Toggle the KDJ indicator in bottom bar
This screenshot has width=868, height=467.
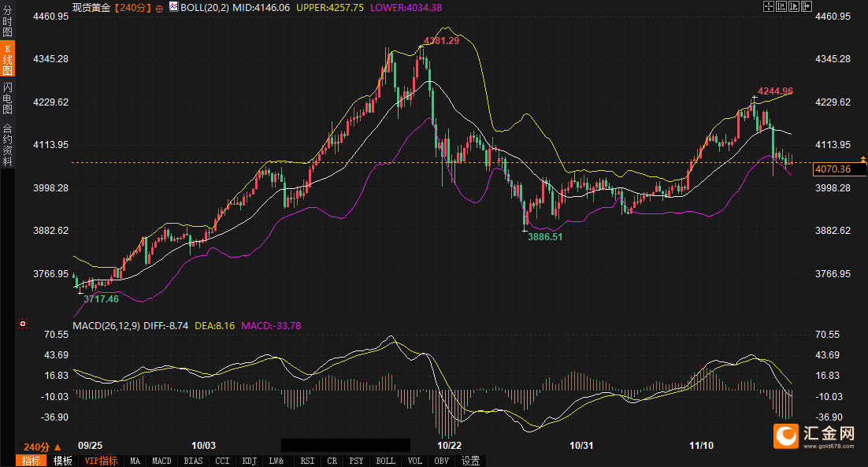[249, 461]
